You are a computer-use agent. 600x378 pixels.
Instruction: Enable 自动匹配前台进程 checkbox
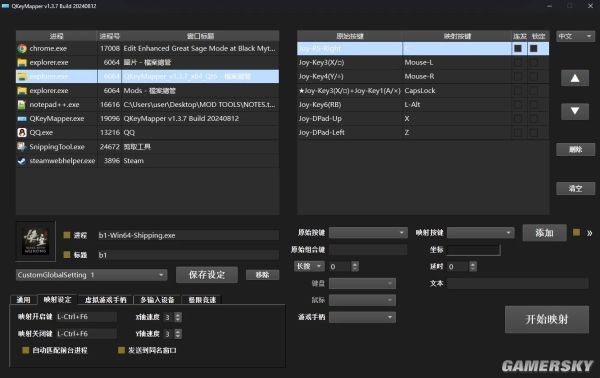point(26,350)
